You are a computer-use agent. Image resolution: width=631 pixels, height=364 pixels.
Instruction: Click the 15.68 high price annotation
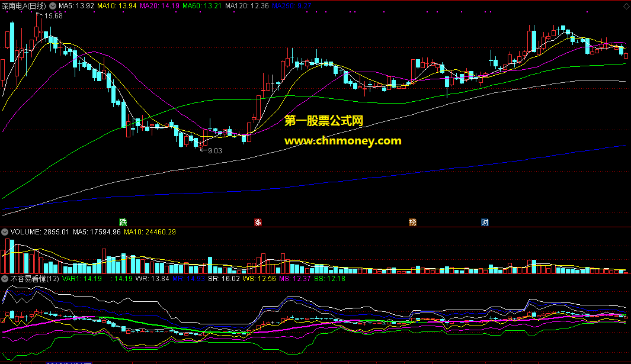[x=53, y=16]
